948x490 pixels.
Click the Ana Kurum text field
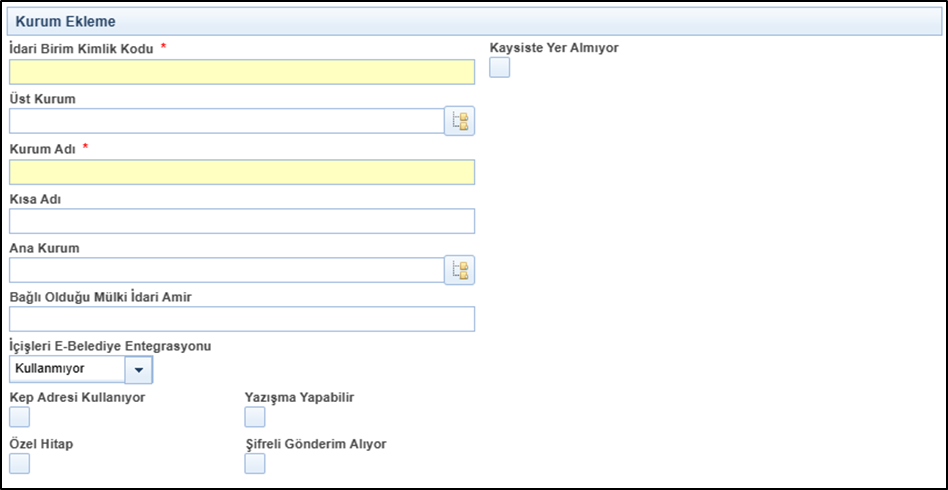click(227, 270)
